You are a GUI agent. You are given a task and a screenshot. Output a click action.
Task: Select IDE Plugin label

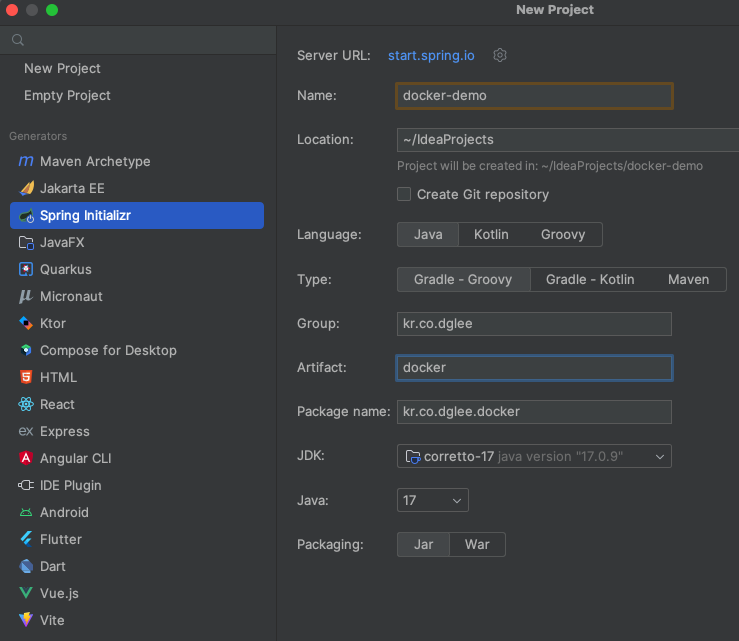click(x=71, y=485)
